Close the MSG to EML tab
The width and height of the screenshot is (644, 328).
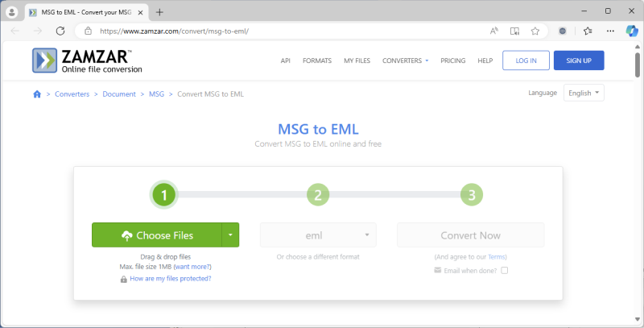(x=139, y=12)
